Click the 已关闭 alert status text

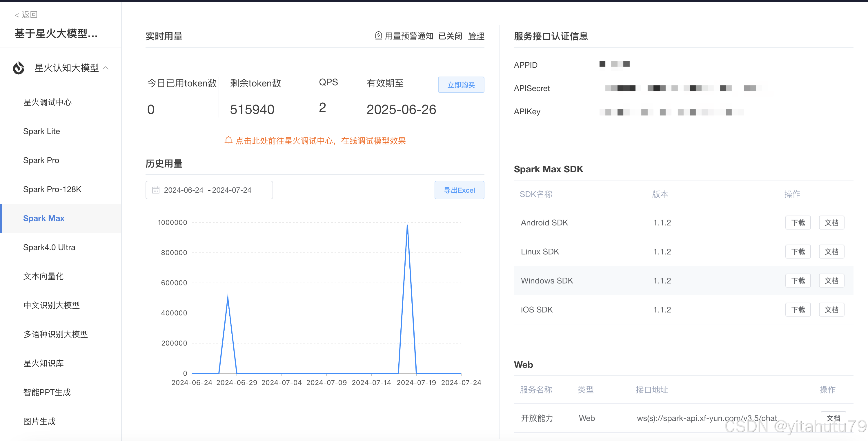point(450,36)
